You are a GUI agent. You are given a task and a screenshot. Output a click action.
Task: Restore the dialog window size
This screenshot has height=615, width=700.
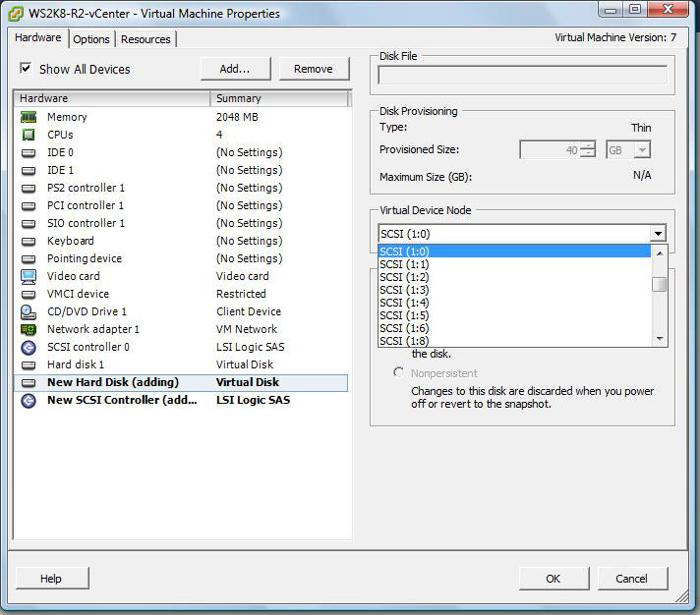635,9
